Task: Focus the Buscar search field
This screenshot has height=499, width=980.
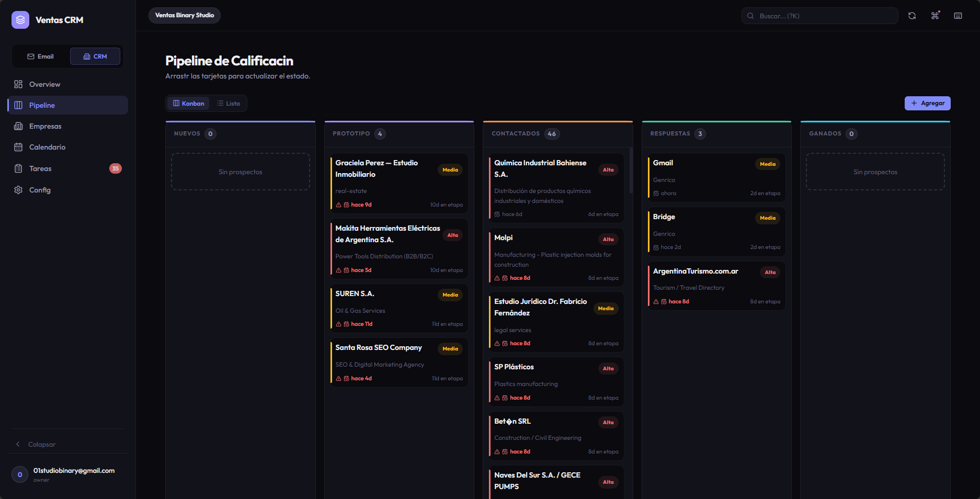Action: (819, 16)
